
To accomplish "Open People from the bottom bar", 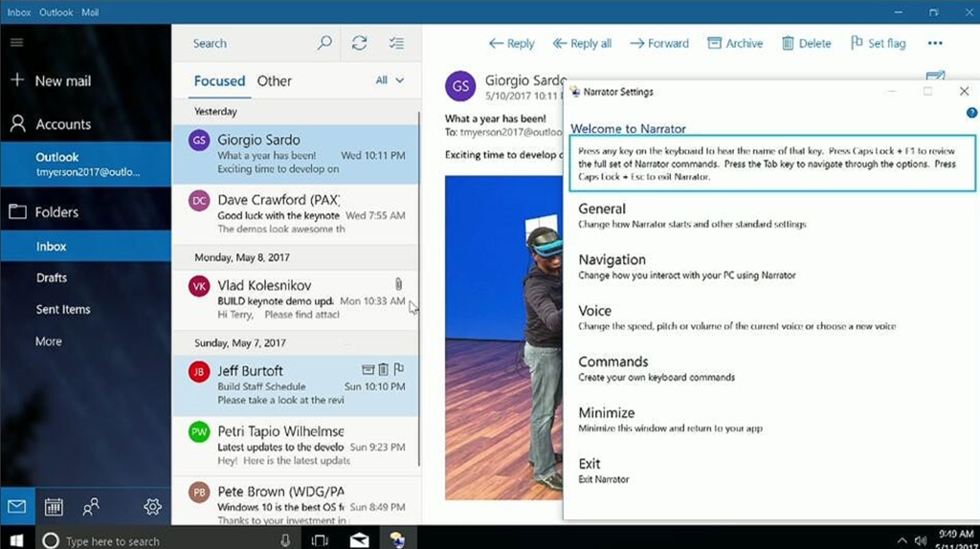I will tap(91, 507).
